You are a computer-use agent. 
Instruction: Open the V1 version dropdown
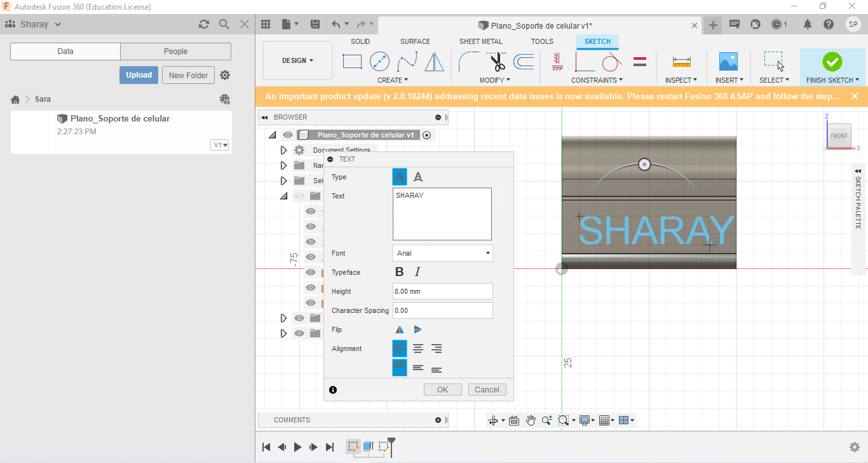pyautogui.click(x=220, y=145)
